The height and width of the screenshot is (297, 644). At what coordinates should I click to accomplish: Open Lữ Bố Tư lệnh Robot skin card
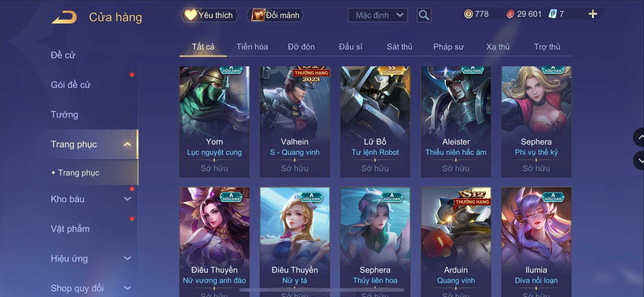(x=375, y=122)
